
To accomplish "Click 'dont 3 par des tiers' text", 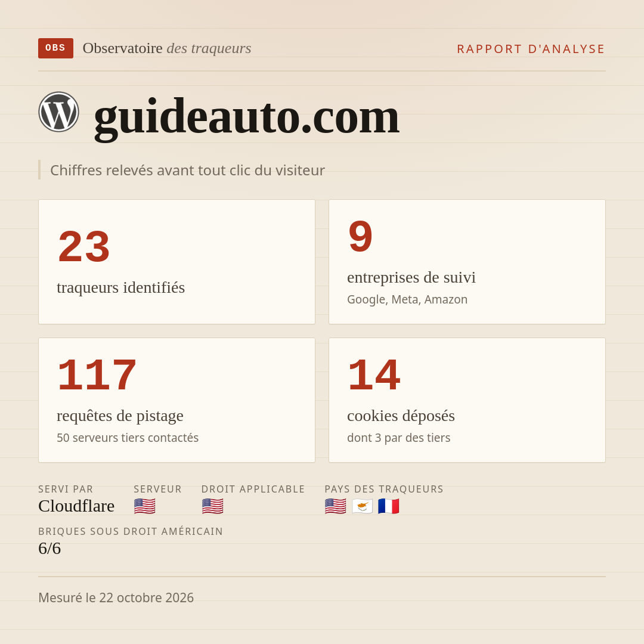I will (398, 438).
